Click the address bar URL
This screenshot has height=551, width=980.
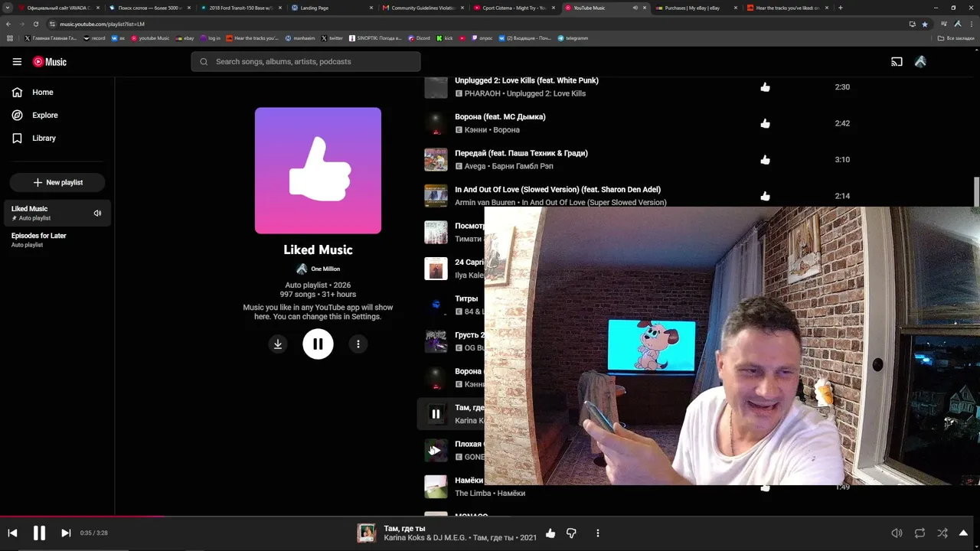[102, 24]
